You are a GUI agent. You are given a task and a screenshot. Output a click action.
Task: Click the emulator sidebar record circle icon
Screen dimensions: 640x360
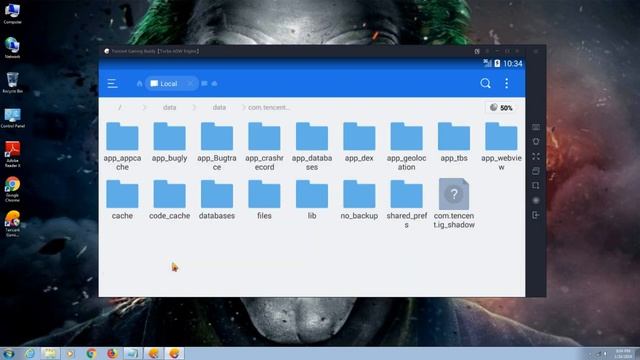pos(536,200)
